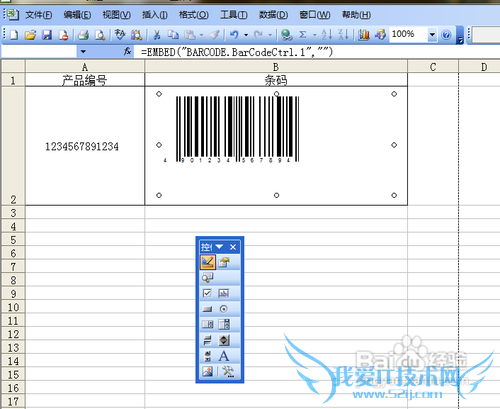The image size is (500, 409).
Task: Open Properties in Control Toolbox
Action: [x=224, y=262]
